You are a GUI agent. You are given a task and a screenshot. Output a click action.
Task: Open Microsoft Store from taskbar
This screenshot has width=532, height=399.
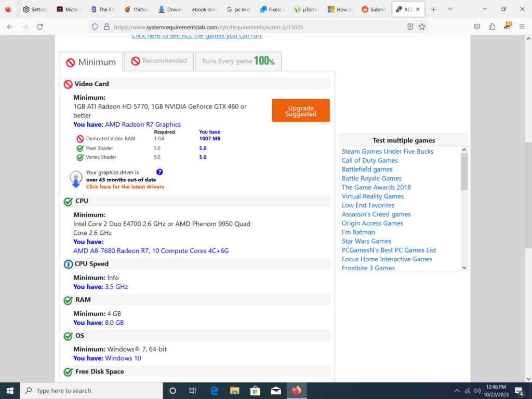(255, 391)
